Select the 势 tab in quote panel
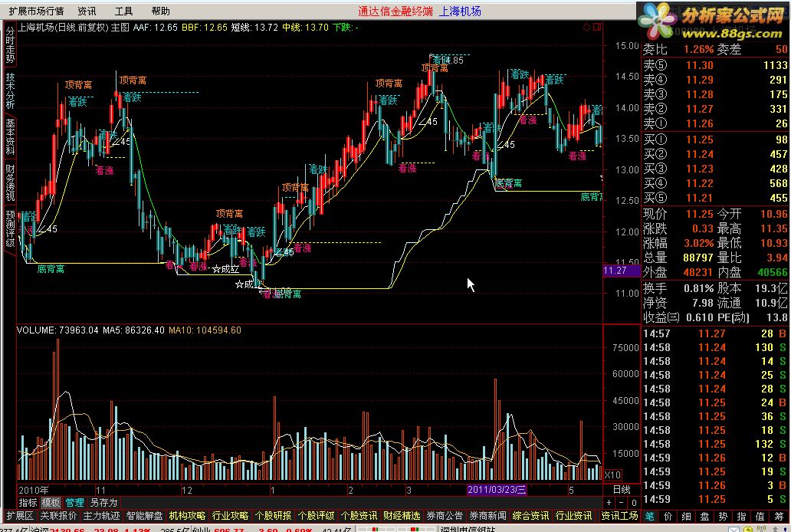Image resolution: width=791 pixels, height=532 pixels. tap(724, 516)
